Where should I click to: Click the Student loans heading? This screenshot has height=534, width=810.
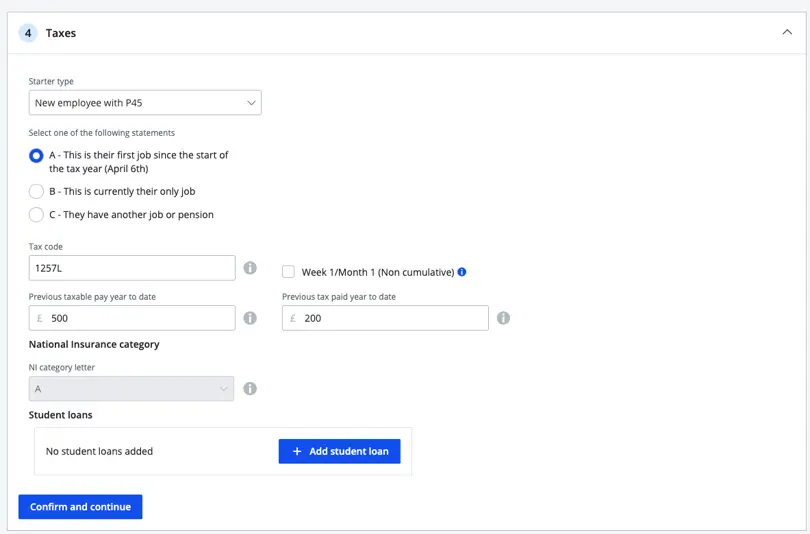60,415
